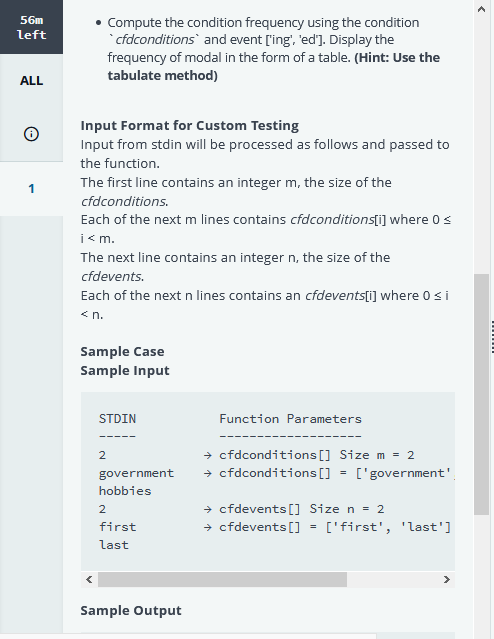494x639 pixels.
Task: Click the vertical scrollbar thumb
Action: coord(481,394)
